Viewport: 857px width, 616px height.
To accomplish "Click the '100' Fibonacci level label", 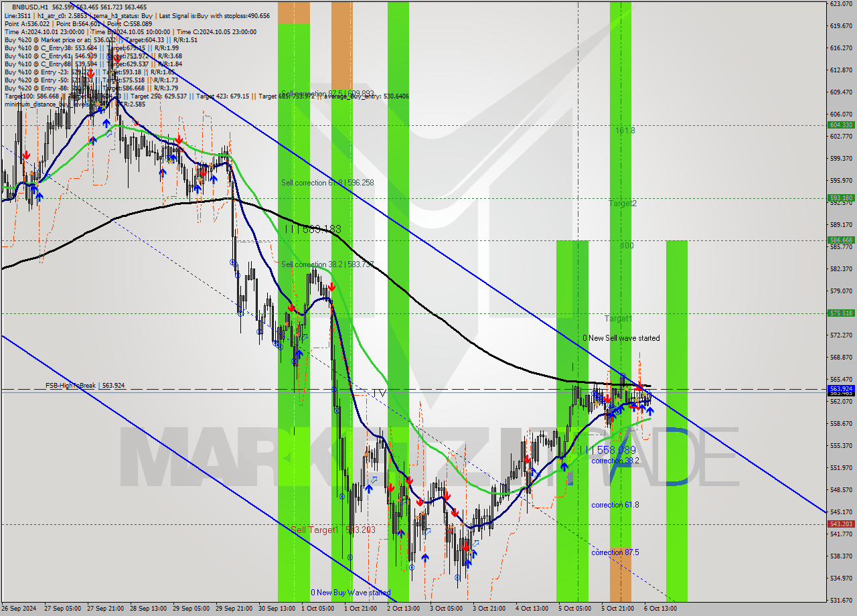I will click(x=627, y=246).
